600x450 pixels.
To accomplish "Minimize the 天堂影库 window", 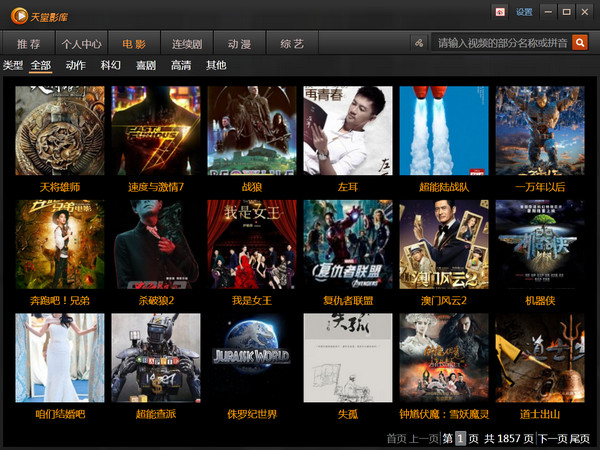I will pos(548,12).
